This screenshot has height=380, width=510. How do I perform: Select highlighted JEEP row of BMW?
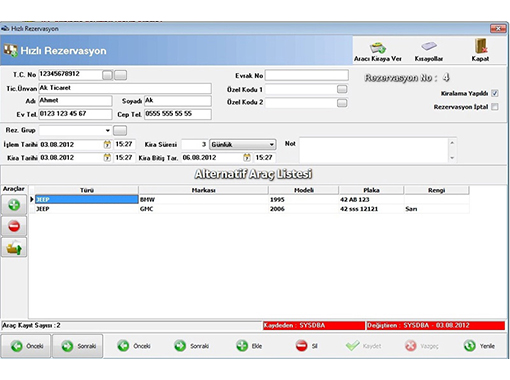tap(87, 200)
